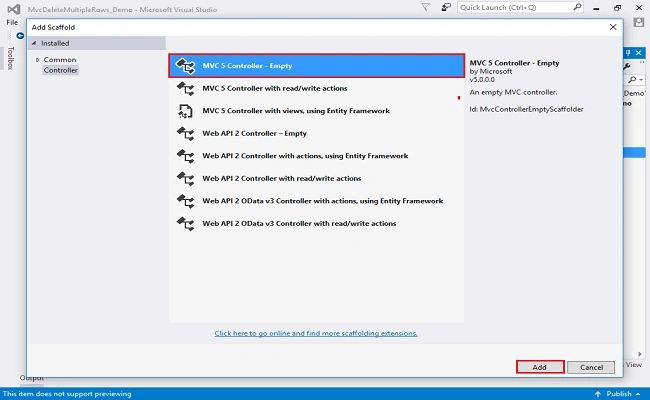650x400 pixels.
Task: Click the 'by Microsoft' text
Action: (x=490, y=71)
